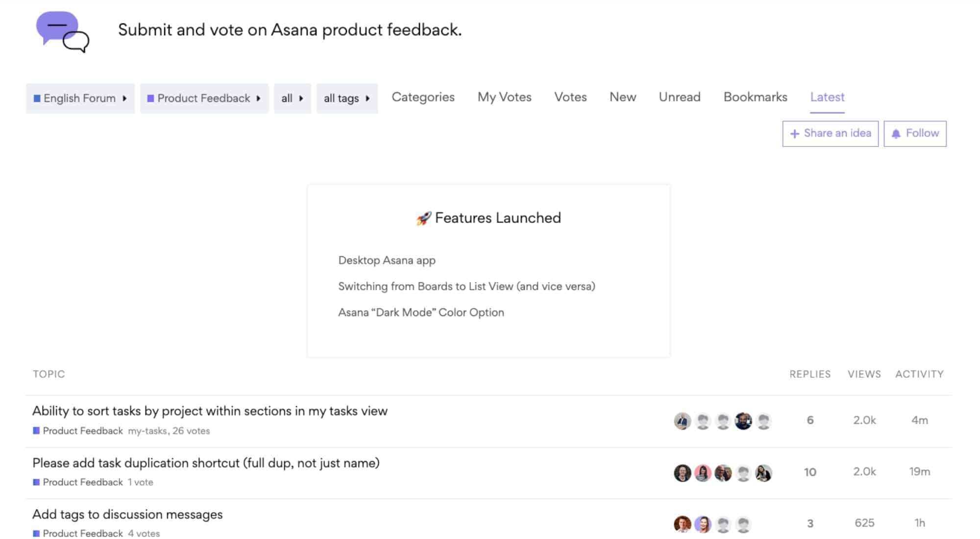
Task: Open the "all tags" filter dropdown
Action: (347, 98)
